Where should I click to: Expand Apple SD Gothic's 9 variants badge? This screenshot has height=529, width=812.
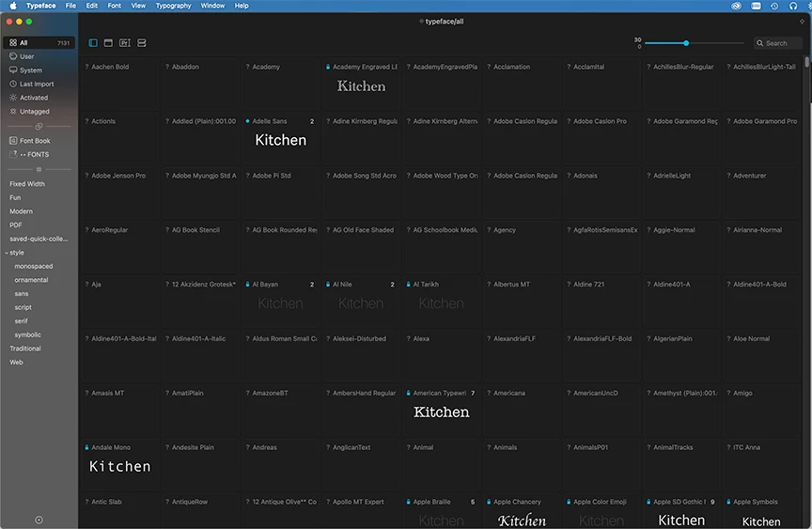coord(712,502)
